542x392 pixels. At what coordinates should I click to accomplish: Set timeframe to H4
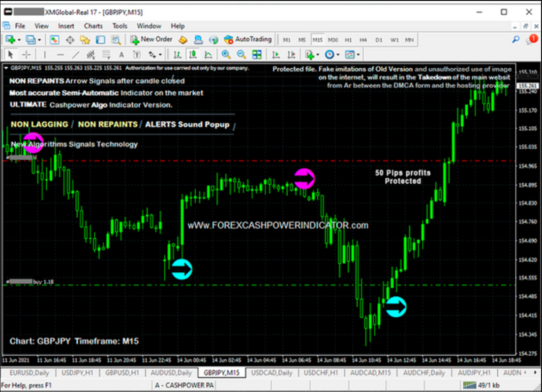(363, 40)
